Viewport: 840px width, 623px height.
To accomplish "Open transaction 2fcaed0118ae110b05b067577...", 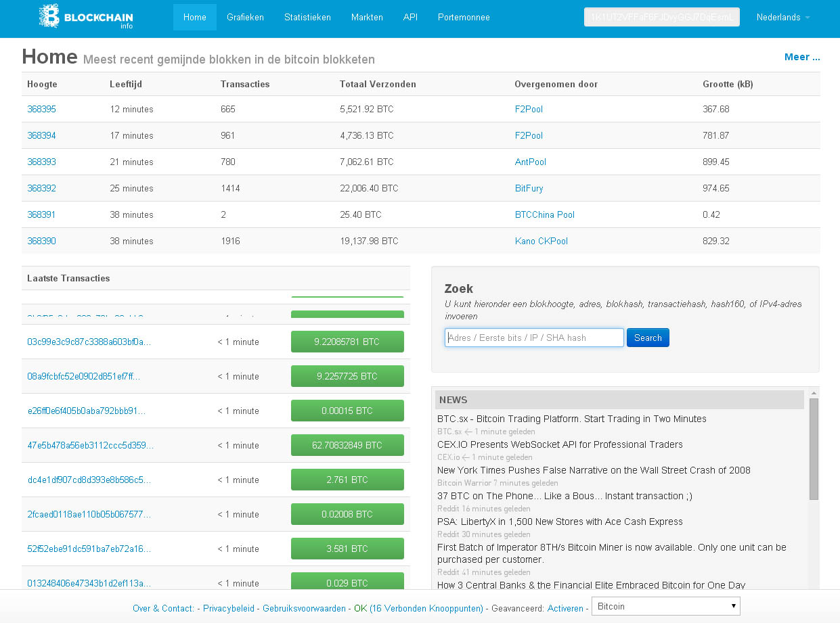I will [x=89, y=514].
